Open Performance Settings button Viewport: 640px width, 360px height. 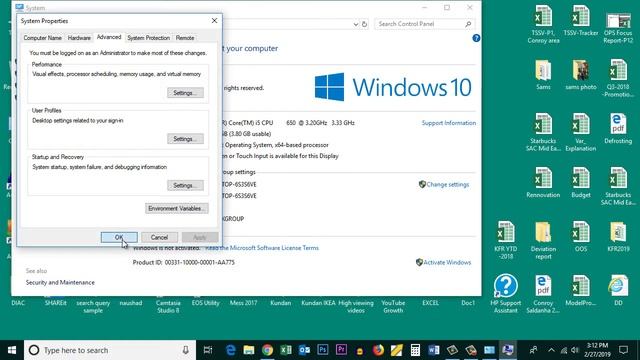[185, 93]
